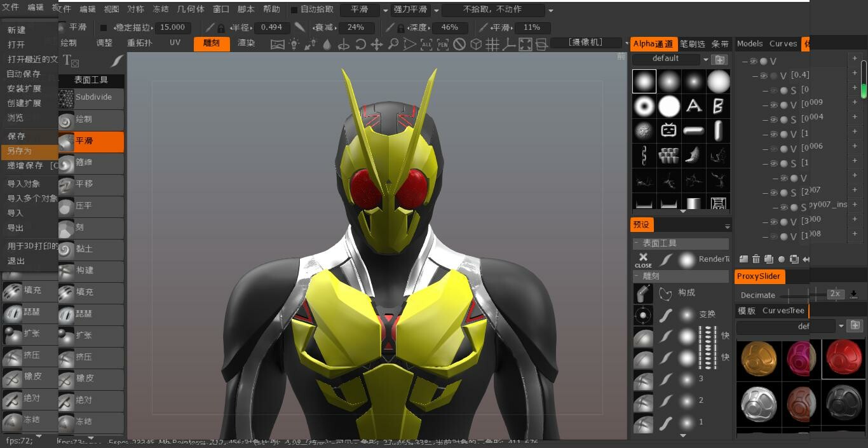Screen dimensions: 868x448
Task: Click the ProxySlider button
Action: (759, 276)
